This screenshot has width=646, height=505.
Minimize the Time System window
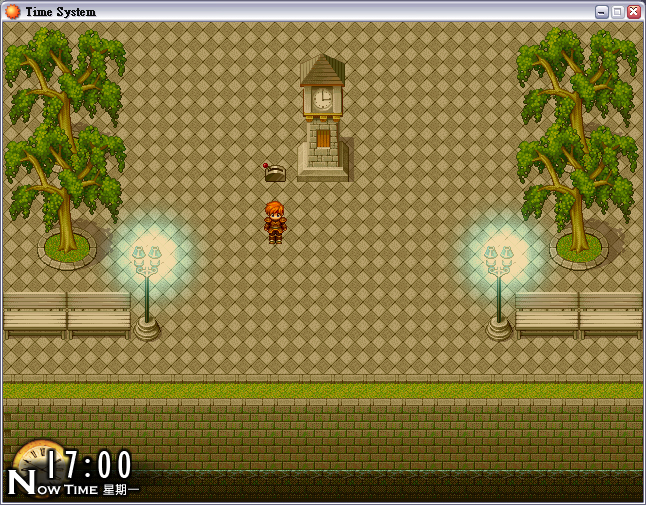tap(602, 12)
